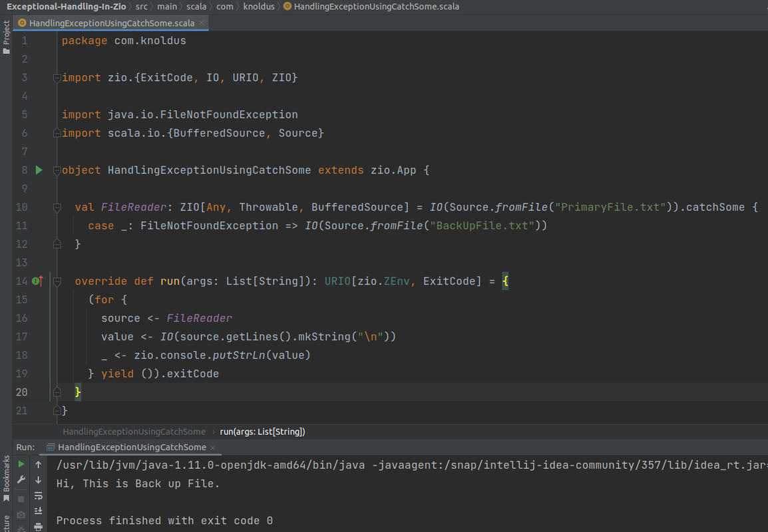Click URIO return type on line 14
This screenshot has height=532, width=768.
[x=337, y=281]
